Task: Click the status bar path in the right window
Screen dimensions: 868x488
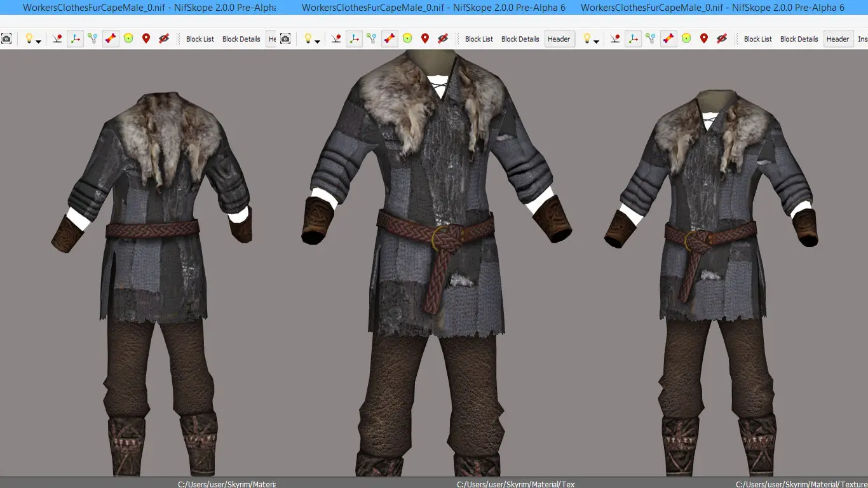Action: 802,484
